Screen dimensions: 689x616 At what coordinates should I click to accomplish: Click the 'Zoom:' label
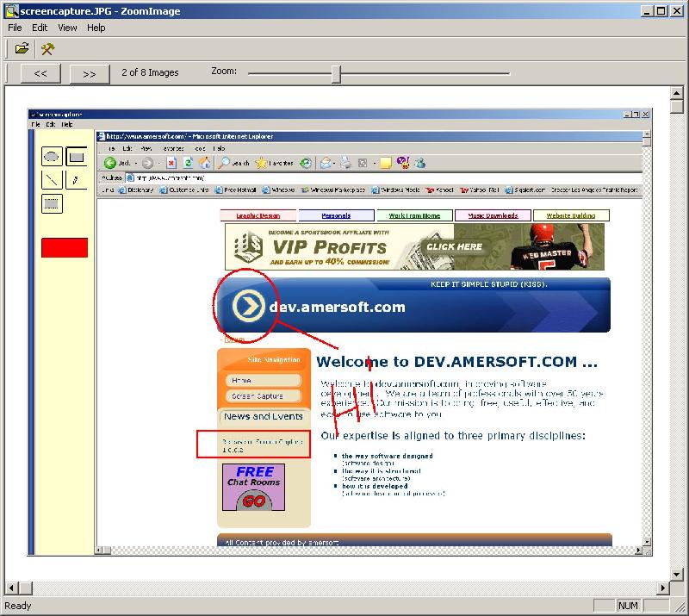click(x=224, y=71)
